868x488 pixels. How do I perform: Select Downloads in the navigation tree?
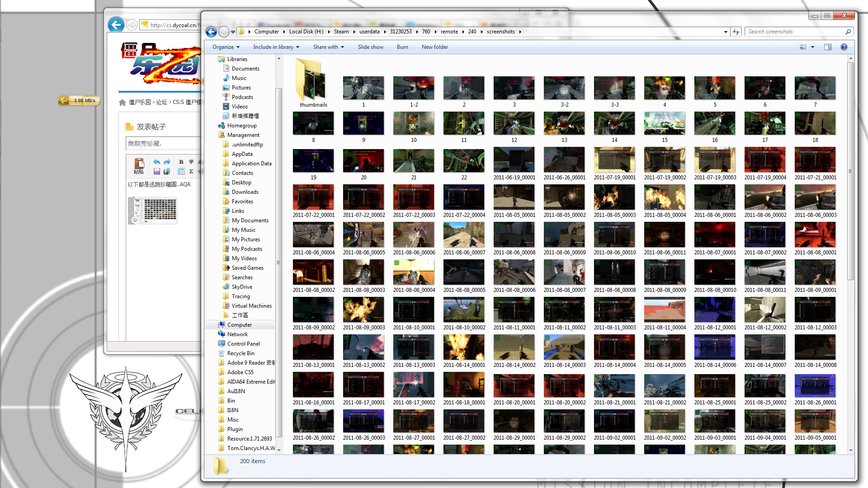click(245, 192)
